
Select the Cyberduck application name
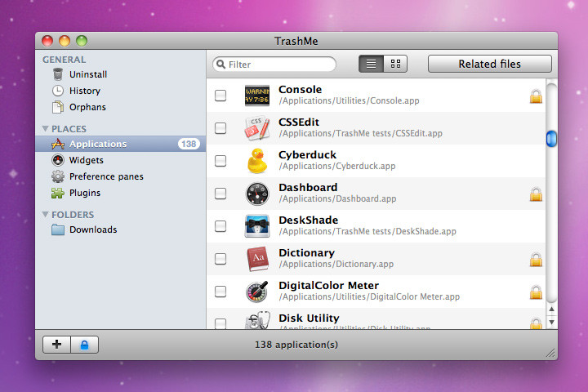pos(308,155)
